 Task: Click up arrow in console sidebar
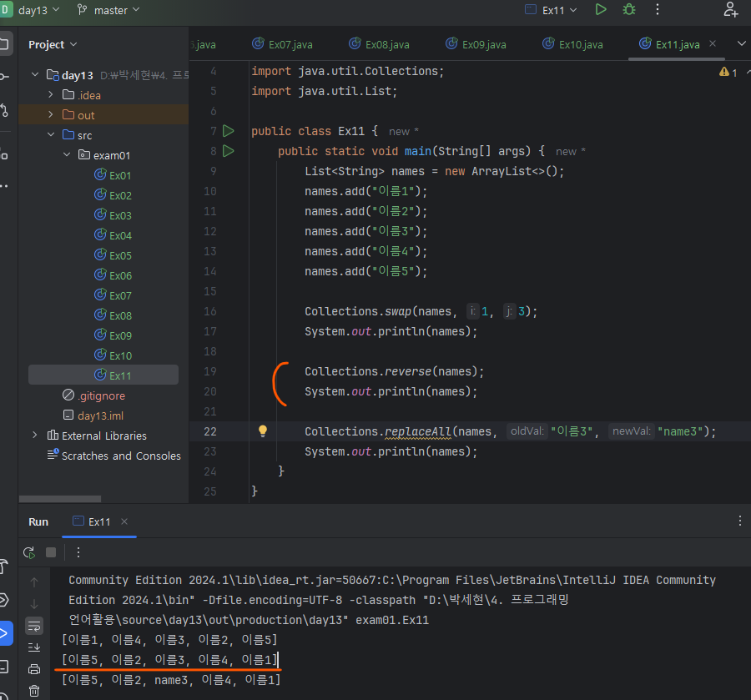coord(34,582)
